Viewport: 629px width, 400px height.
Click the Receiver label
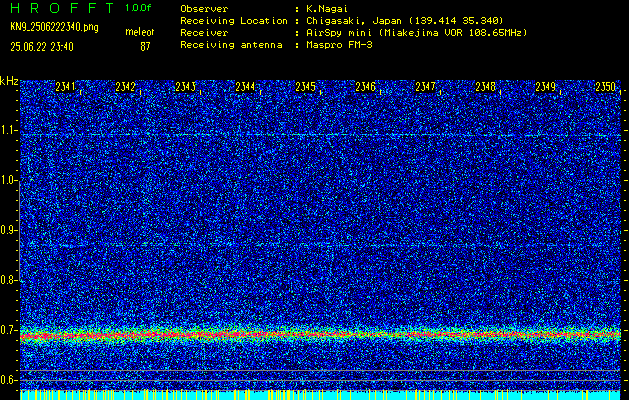pos(204,33)
